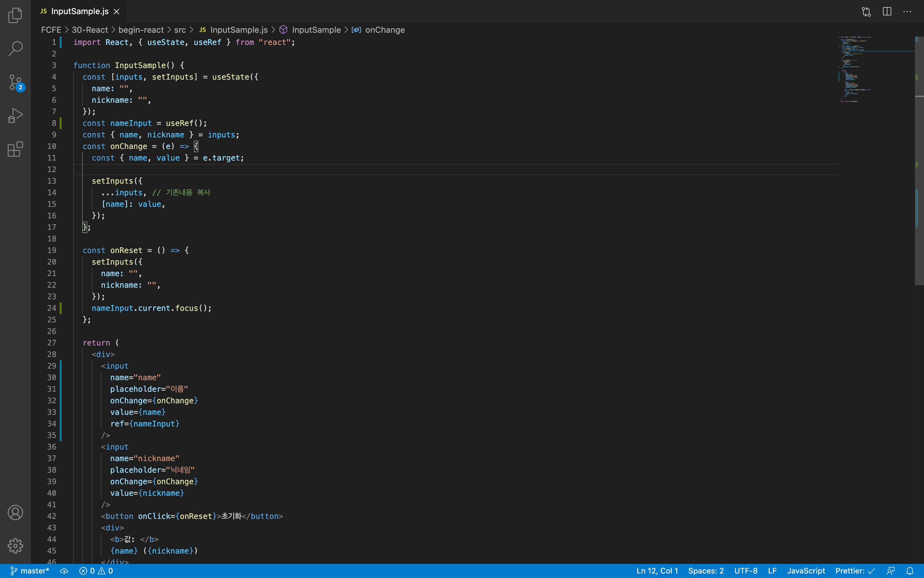Click Synchronize Changes cloud icon

[64, 571]
